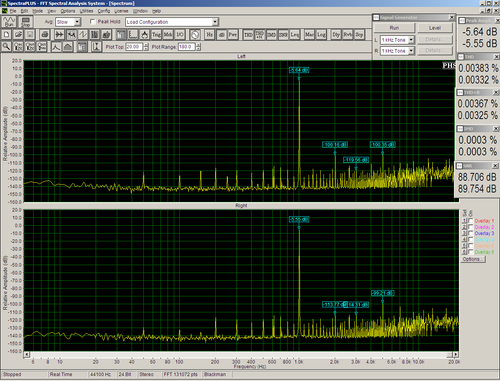Click the Stop analyzer toolbar button

[25, 22]
